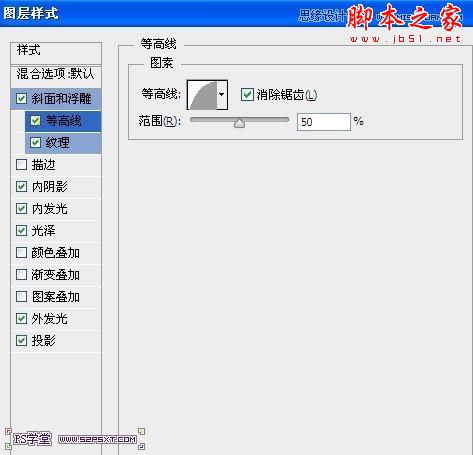Click the contour curve thumbnail preview
The width and height of the screenshot is (473, 455).
coord(202,95)
